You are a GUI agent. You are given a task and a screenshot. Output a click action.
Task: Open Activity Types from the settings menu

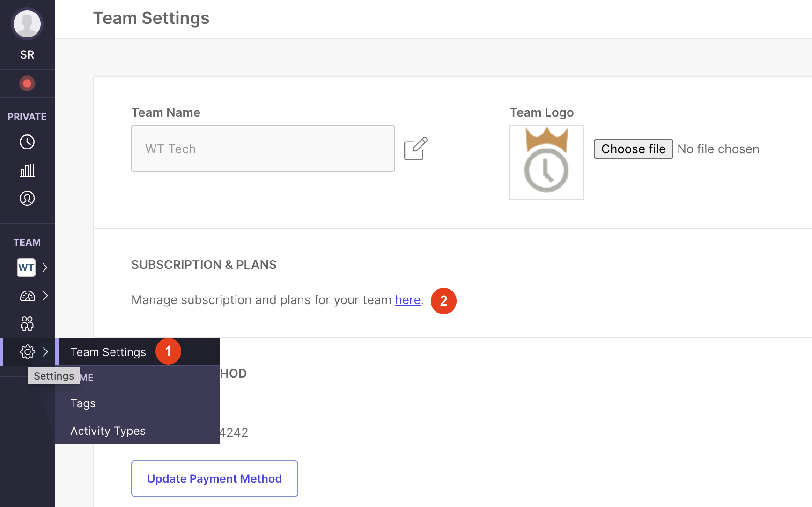[108, 431]
